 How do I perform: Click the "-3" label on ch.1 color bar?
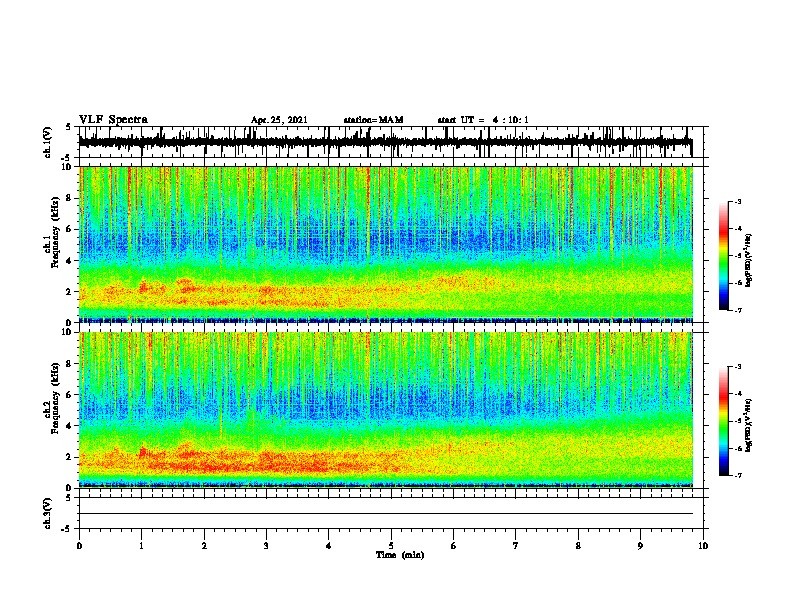click(738, 201)
